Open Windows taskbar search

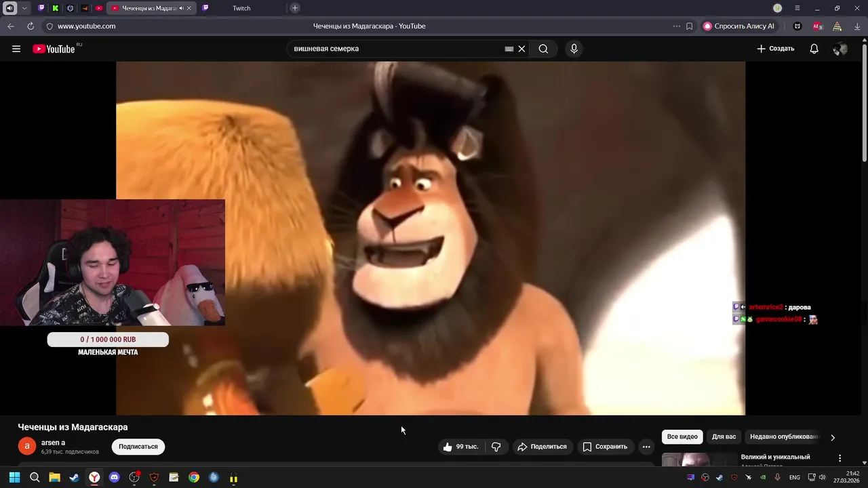click(35, 477)
